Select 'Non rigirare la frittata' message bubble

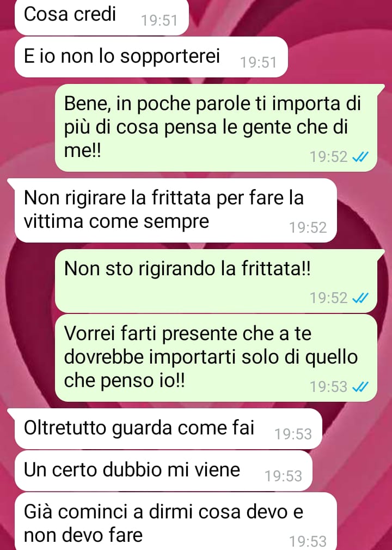click(175, 210)
